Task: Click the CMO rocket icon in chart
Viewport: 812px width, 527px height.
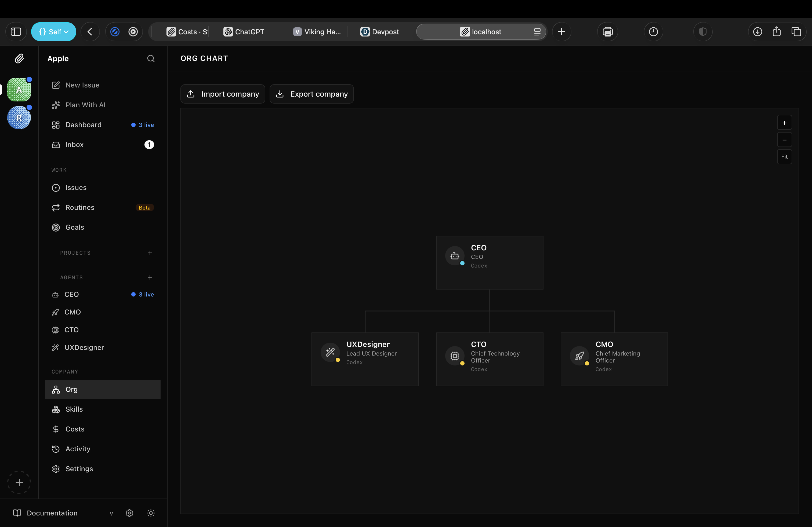Action: point(579,356)
